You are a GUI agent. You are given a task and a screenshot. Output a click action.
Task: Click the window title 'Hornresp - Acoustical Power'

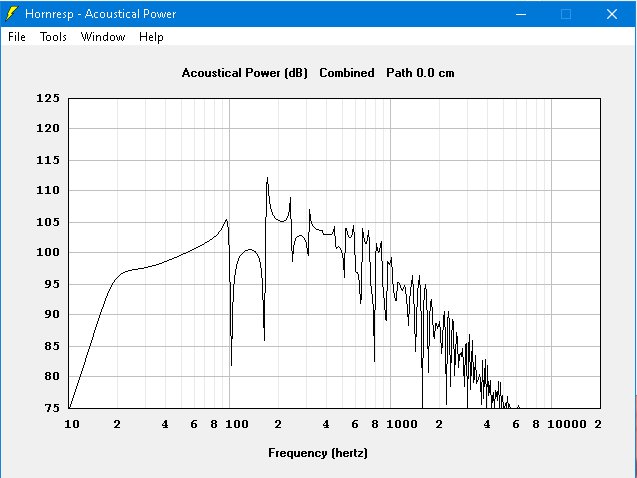(x=100, y=14)
